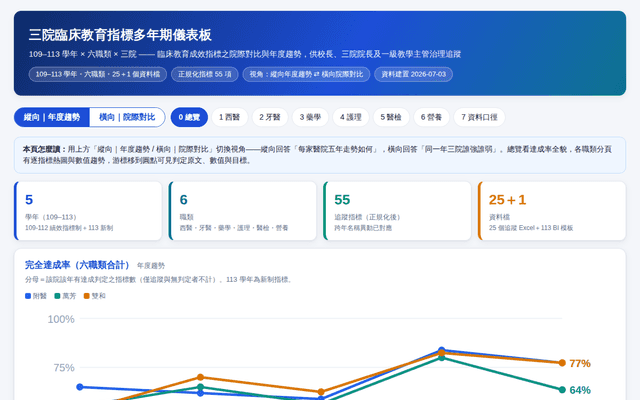Screen dimensions: 640x400
Task: Open the 5 醫檢 tab
Action: point(391,118)
